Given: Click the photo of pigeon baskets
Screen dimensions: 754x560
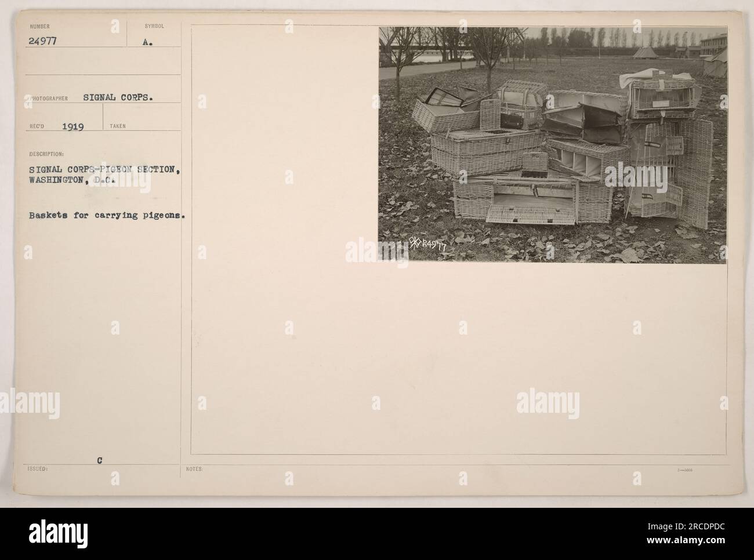Looking at the screenshot, I should (552, 145).
